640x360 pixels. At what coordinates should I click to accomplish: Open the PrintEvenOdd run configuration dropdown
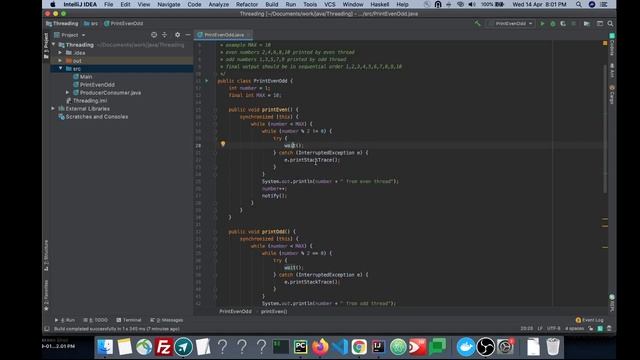[511, 24]
